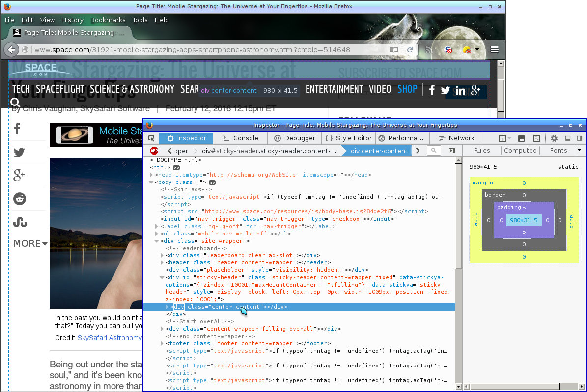This screenshot has height=392, width=587.
Task: Dock devtools to side of browser
Action: click(580, 138)
